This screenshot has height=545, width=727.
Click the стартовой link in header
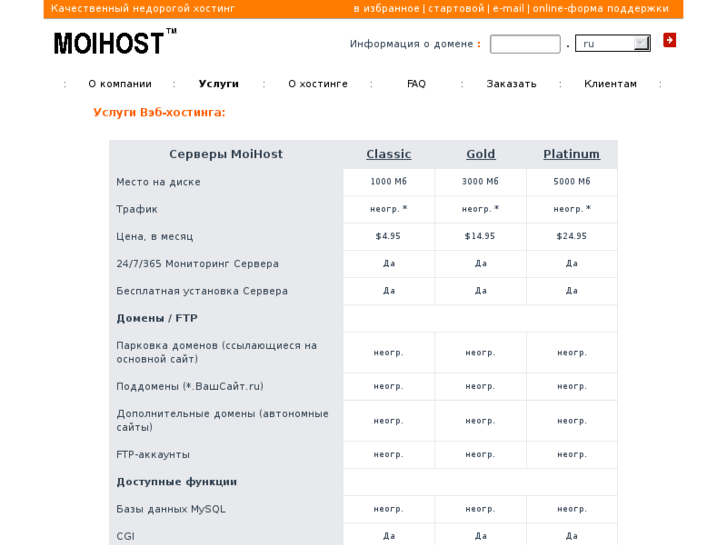(456, 8)
